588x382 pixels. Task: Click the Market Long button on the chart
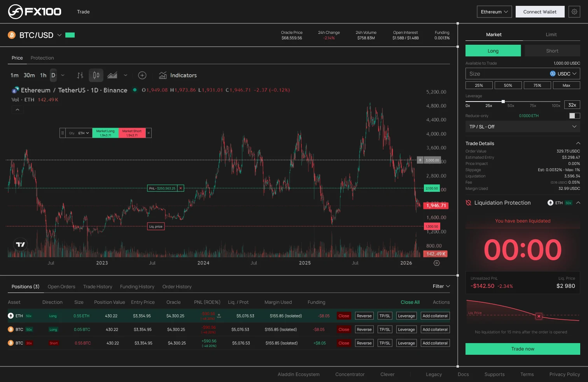tap(105, 133)
